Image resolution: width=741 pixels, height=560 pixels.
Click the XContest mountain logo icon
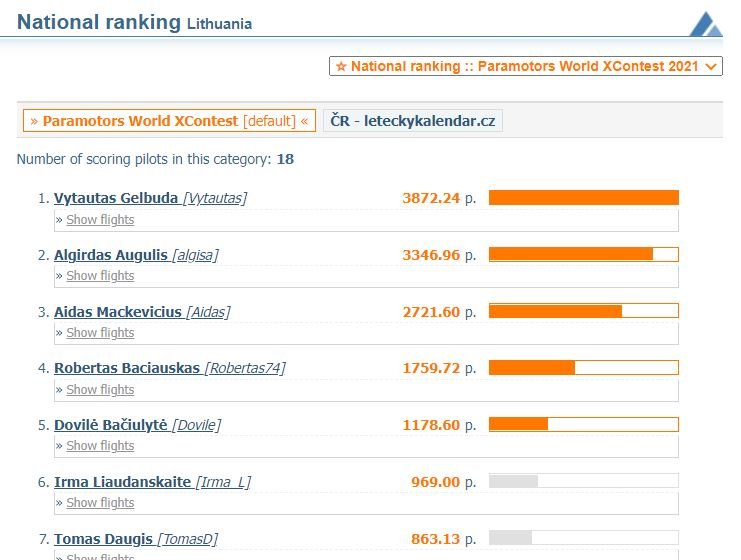click(706, 25)
